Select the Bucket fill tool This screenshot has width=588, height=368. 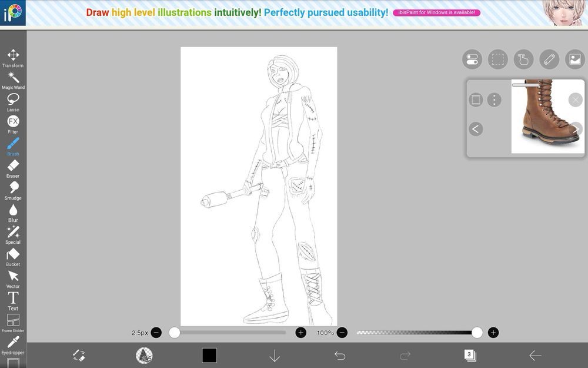(x=13, y=257)
